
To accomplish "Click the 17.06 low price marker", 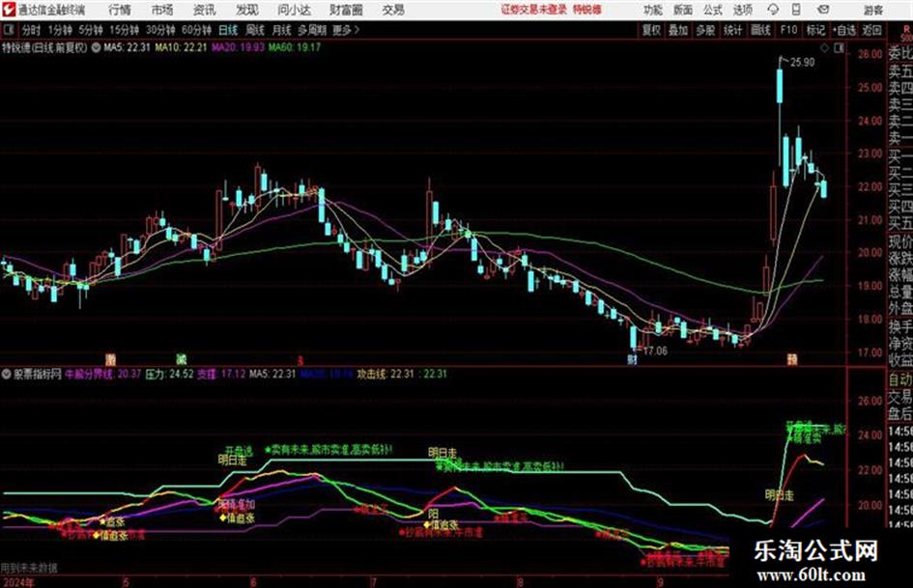I will 655,351.
